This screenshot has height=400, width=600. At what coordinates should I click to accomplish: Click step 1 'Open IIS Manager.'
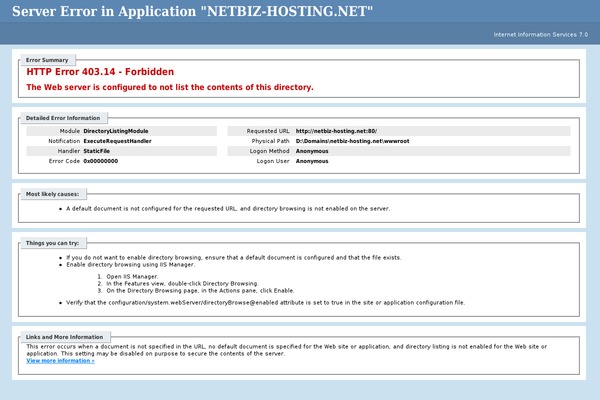click(x=132, y=276)
